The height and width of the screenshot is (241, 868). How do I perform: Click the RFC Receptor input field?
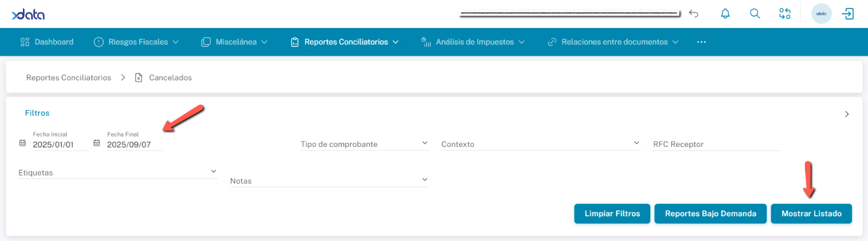[717, 144]
